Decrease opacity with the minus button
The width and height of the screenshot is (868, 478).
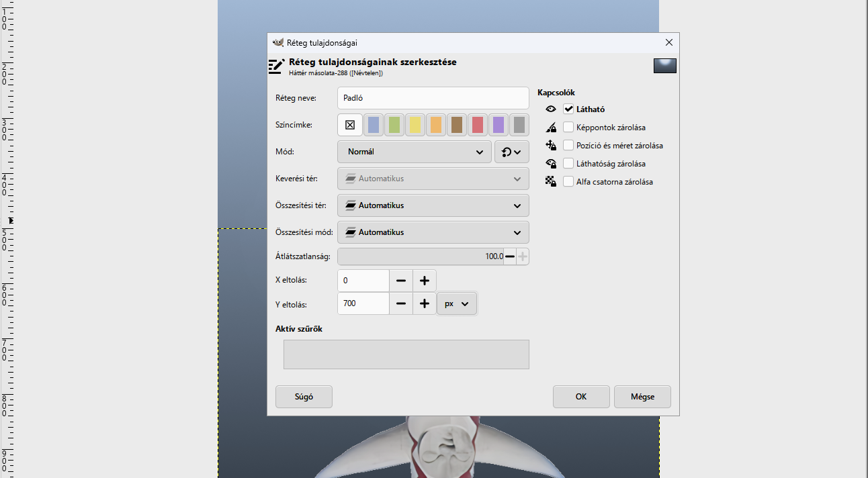pyautogui.click(x=510, y=256)
